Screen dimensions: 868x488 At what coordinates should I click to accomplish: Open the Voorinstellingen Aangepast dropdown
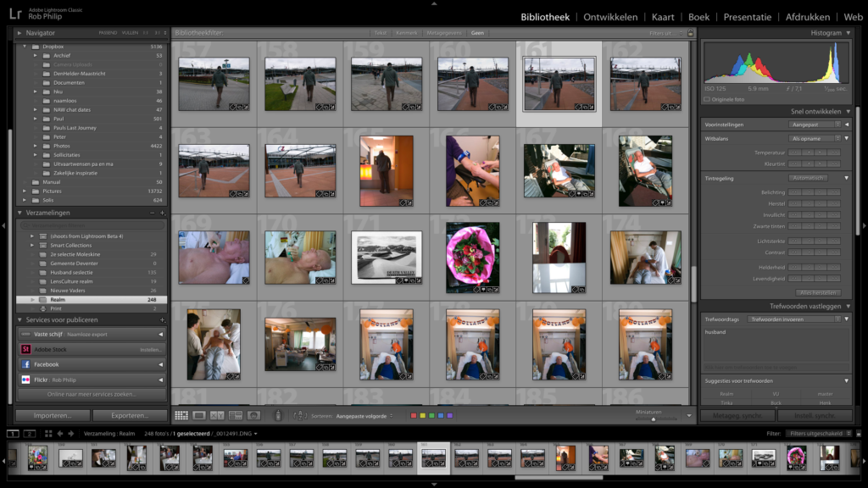[x=815, y=125]
